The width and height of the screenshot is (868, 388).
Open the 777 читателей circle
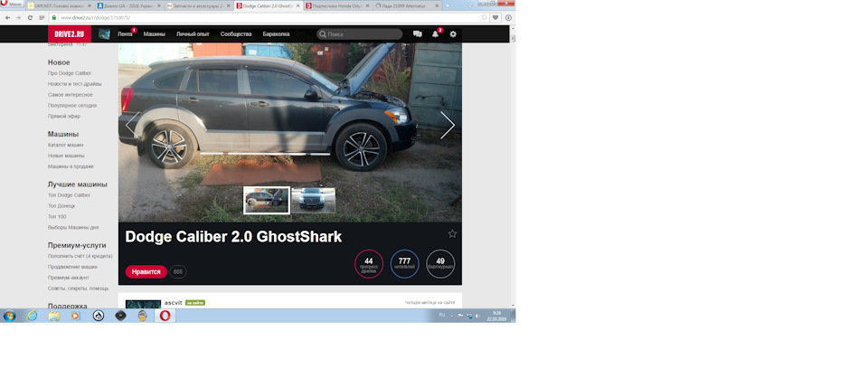[x=405, y=264]
